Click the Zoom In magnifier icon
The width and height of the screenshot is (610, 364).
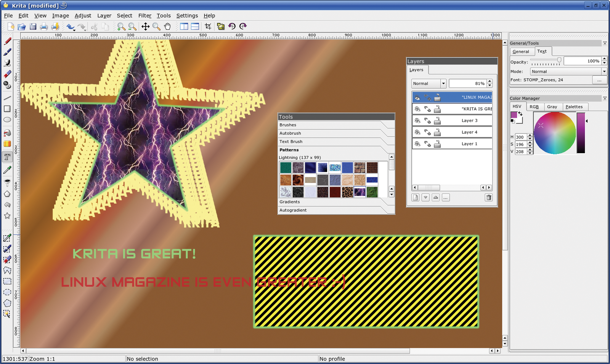(x=121, y=26)
